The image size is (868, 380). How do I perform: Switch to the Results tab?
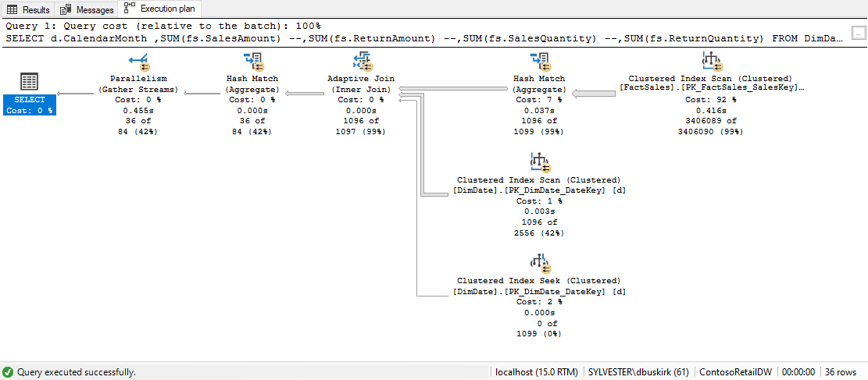(x=29, y=9)
